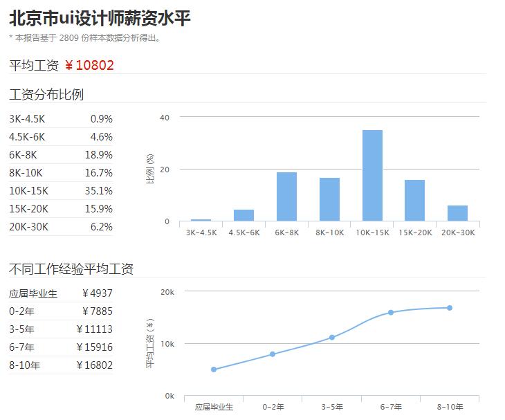Click the 工资分布比例 section heading
Screen dimensions: 505x420
coord(46,94)
